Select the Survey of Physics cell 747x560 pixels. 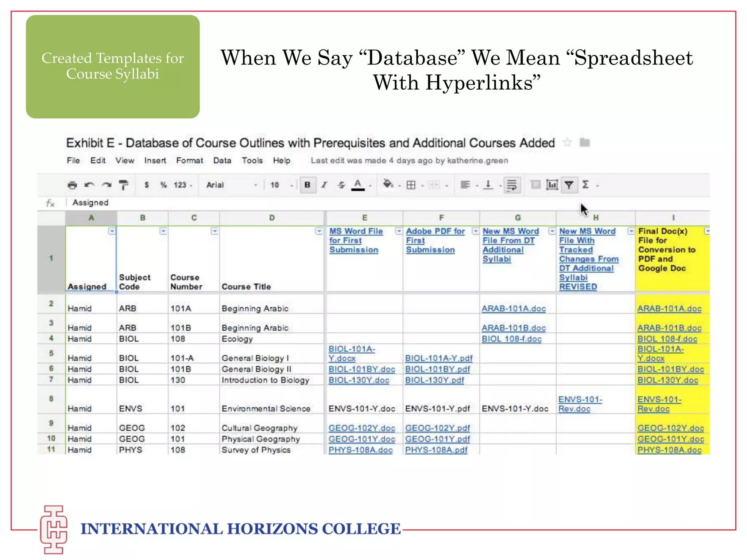pos(272,450)
